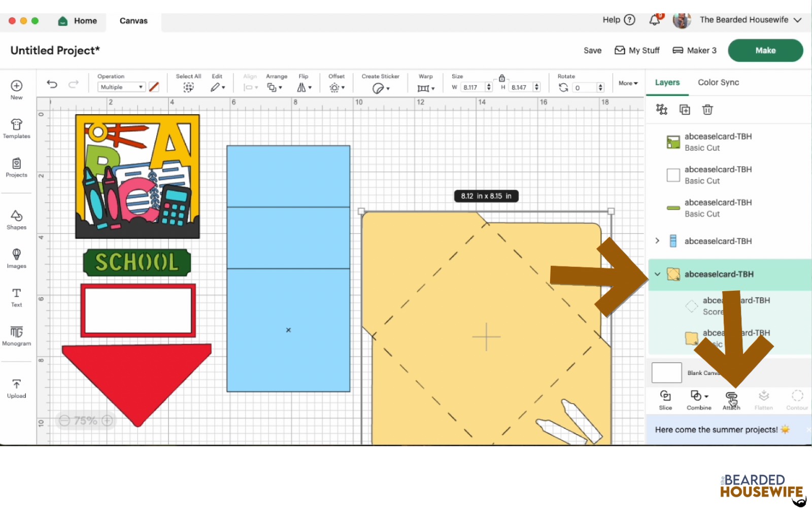Duplicate layer using the duplicate icon
812x516 pixels.
685,110
